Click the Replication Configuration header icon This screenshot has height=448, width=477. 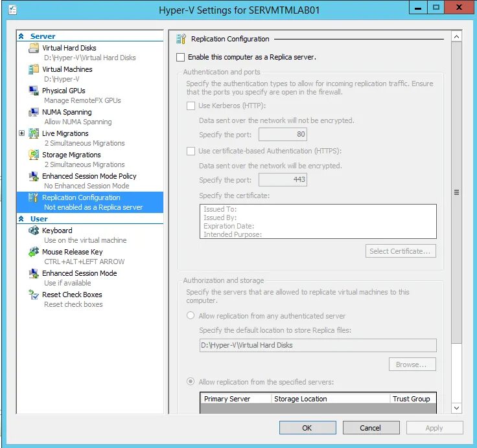181,39
